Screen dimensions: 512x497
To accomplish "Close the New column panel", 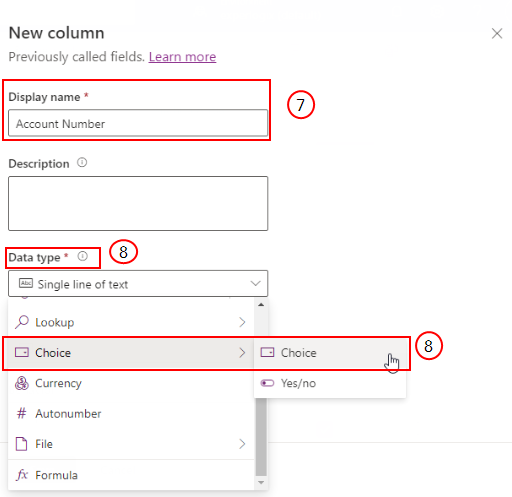I will 497,33.
